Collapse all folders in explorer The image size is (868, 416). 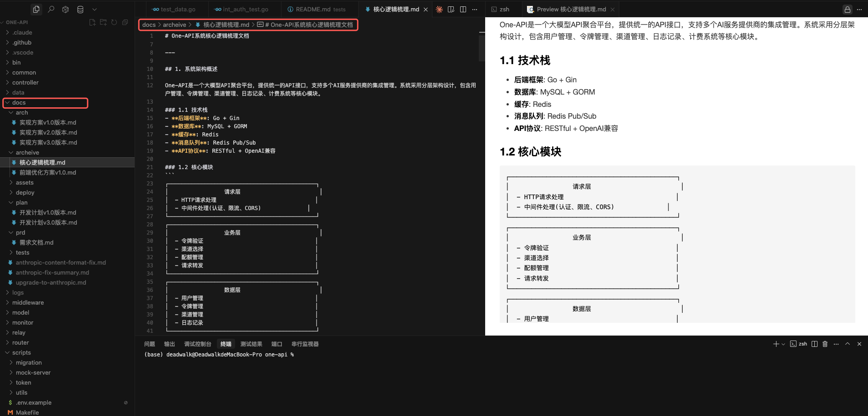pos(125,22)
